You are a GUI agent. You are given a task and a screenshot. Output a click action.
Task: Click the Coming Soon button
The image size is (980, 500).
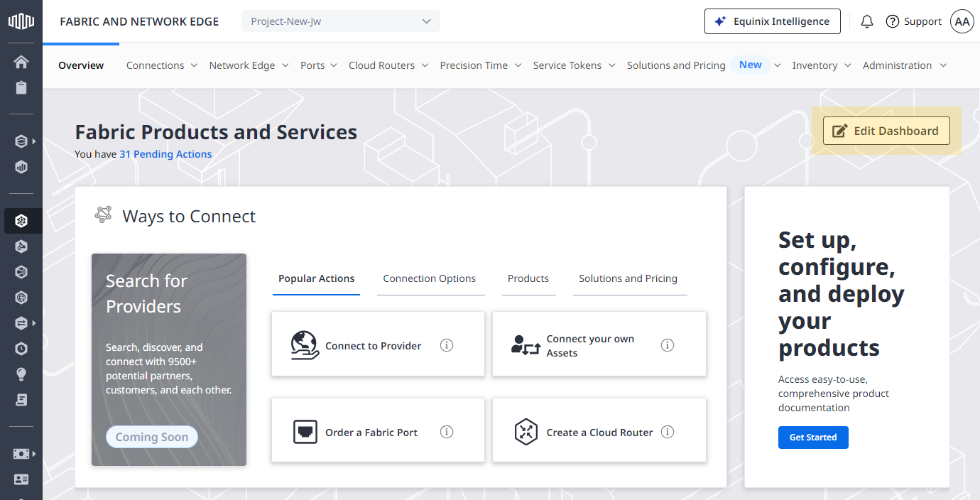pos(152,437)
